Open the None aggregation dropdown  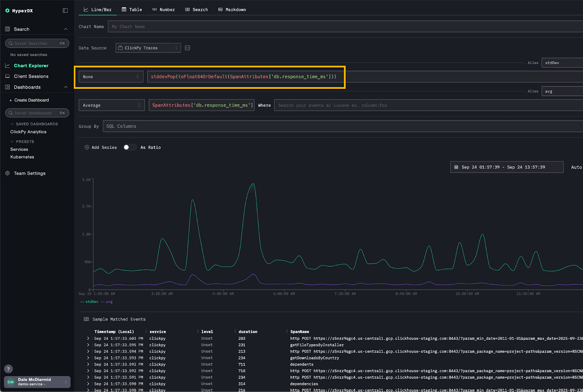point(111,77)
